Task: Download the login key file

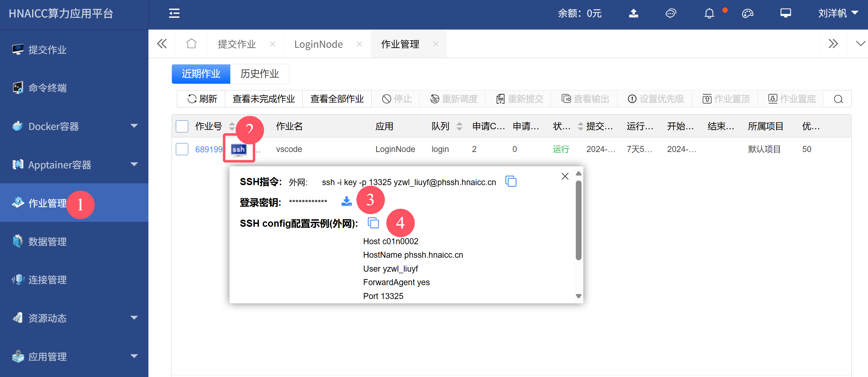Action: point(346,201)
